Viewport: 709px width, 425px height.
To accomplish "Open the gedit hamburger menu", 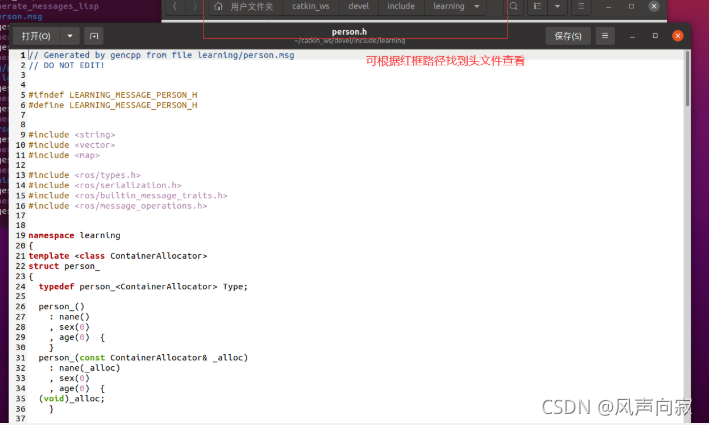I will (605, 36).
